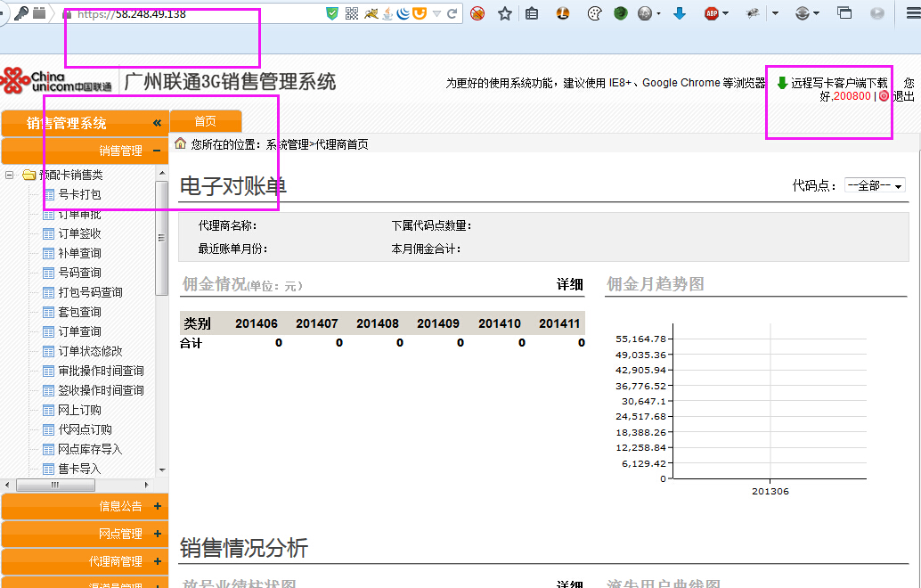Open the 代码点 '--全部--' dropdown
The width and height of the screenshot is (921, 588).
click(x=875, y=185)
